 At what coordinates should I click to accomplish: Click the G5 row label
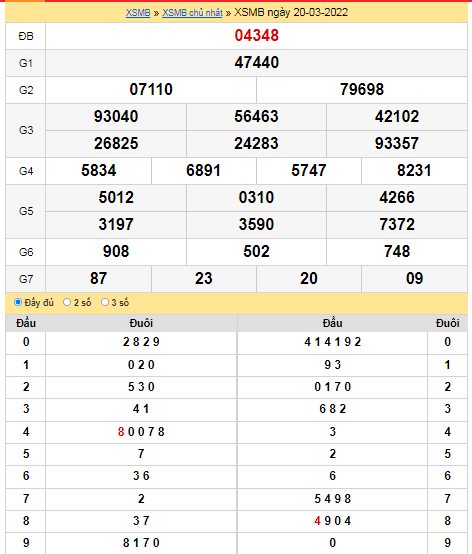click(x=26, y=211)
